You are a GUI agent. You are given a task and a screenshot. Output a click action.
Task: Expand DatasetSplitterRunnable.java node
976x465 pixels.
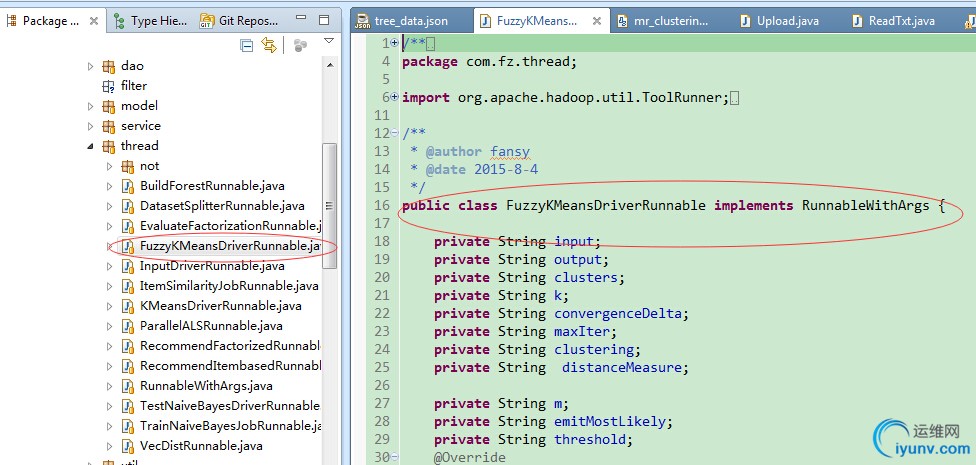tap(110, 206)
